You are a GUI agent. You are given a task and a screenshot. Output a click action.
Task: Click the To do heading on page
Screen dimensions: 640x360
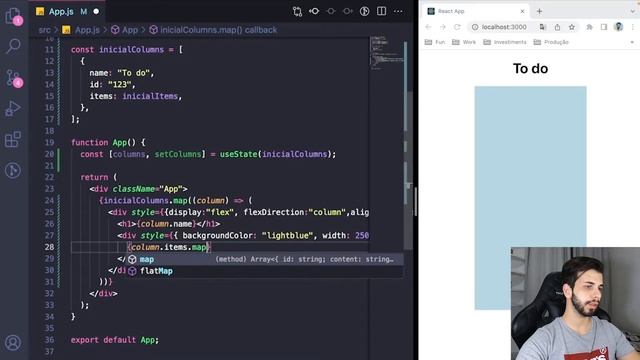tap(530, 69)
